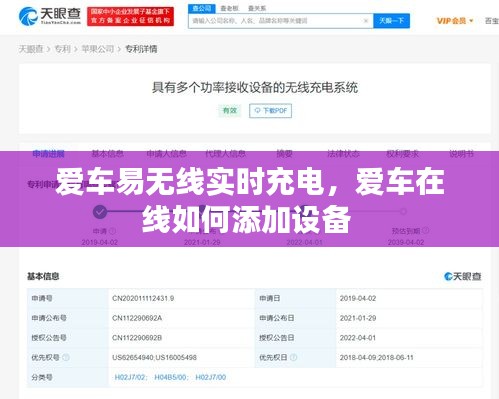The width and height of the screenshot is (499, 399).
Task: Click the red official credit agency badge
Action: tap(130, 16)
